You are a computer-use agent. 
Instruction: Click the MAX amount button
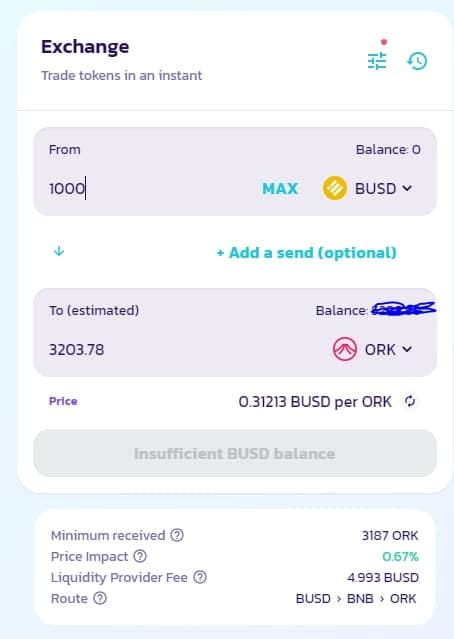(x=280, y=189)
